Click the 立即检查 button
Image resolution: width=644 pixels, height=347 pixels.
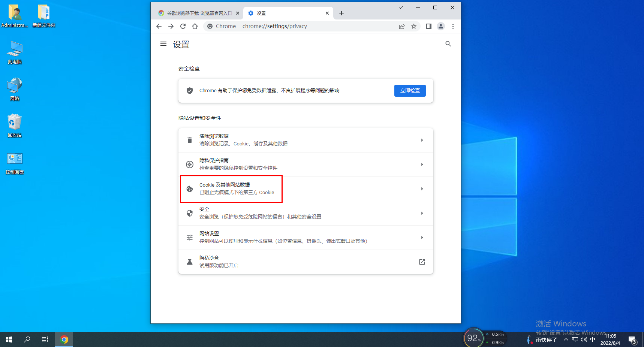(x=410, y=90)
